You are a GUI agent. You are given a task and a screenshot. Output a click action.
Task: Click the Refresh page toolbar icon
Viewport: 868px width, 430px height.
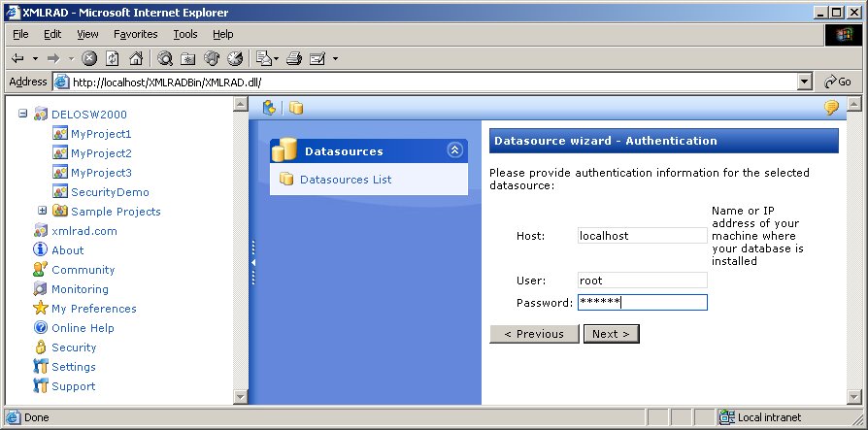point(113,58)
